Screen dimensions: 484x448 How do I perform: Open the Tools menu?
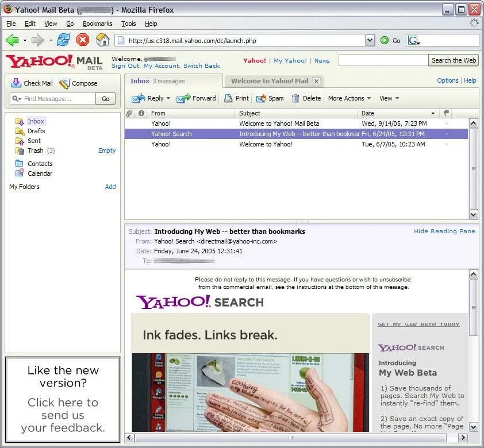point(128,24)
